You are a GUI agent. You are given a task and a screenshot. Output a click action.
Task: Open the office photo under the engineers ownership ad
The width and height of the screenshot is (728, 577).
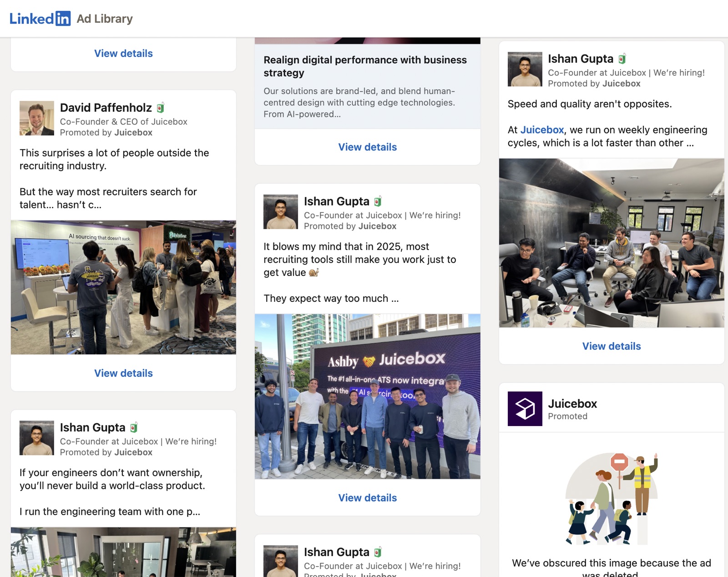pos(123,552)
